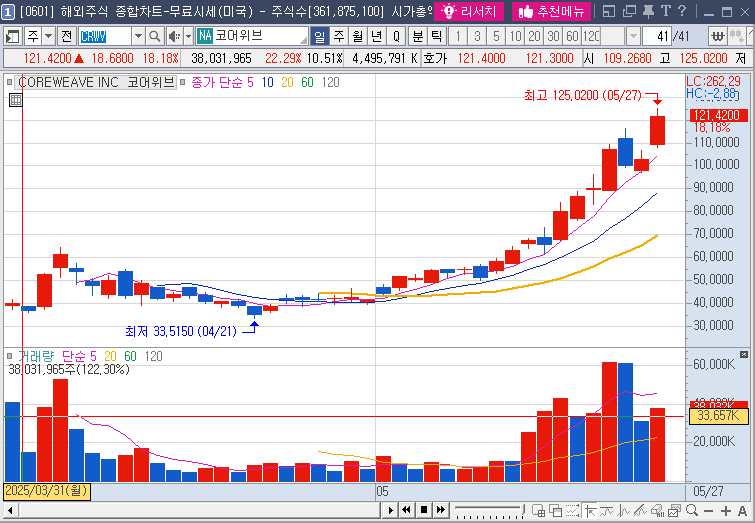This screenshot has height=523, width=755.
Task: Expand the market type 주 dropdown arrow
Action: (x=48, y=36)
